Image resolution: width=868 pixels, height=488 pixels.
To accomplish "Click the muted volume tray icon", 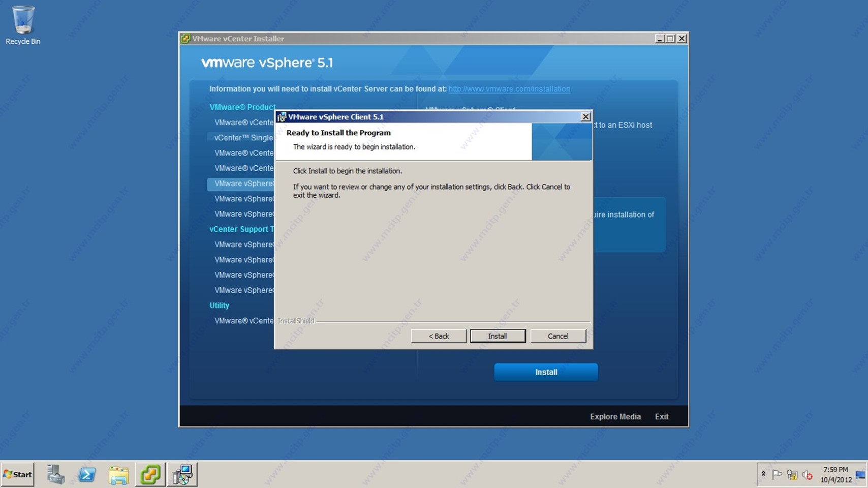I will pos(808,475).
